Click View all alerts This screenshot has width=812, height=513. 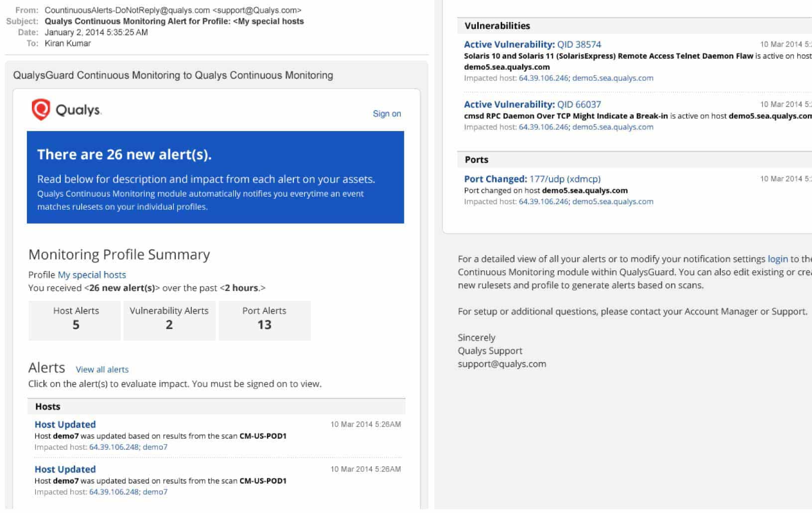[102, 370]
